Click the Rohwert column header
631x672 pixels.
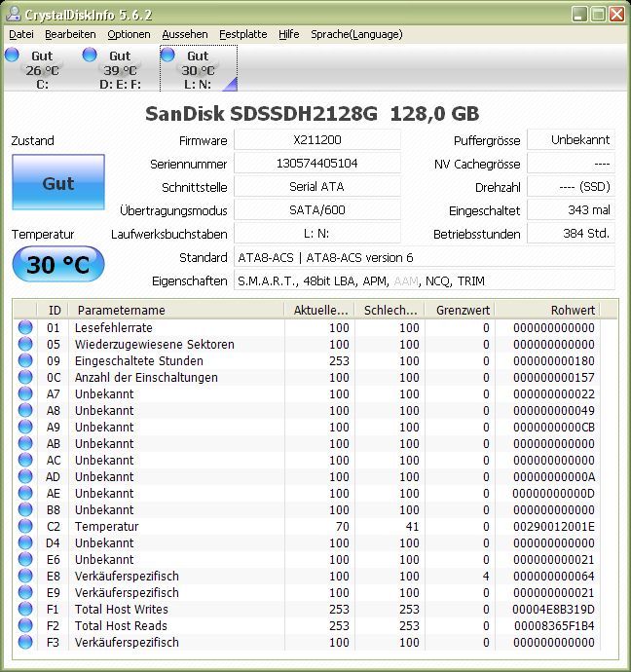(x=548, y=310)
